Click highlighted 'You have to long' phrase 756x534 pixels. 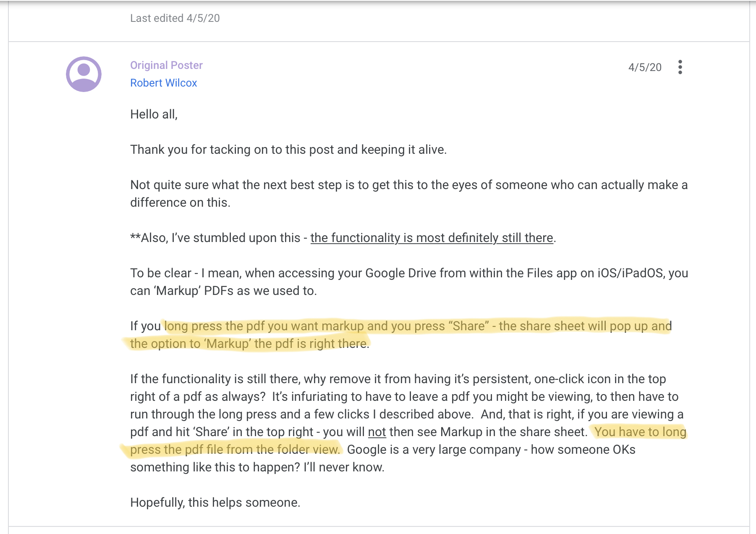click(640, 432)
